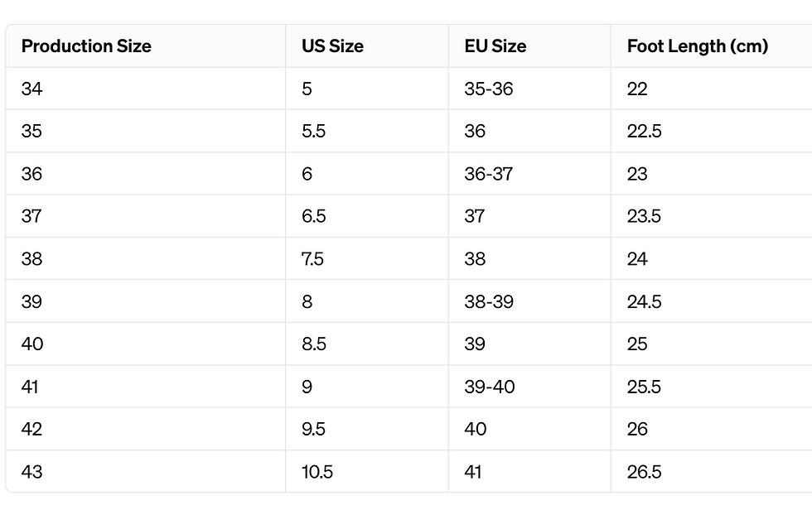Select EU size 41 cell
Image resolution: width=812 pixels, height=529 pixels.
(x=529, y=471)
